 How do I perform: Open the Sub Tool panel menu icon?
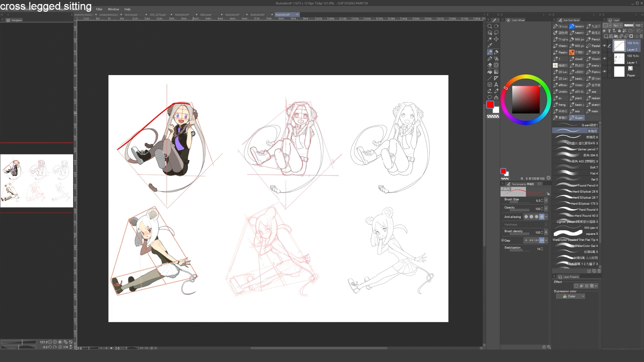point(554,20)
